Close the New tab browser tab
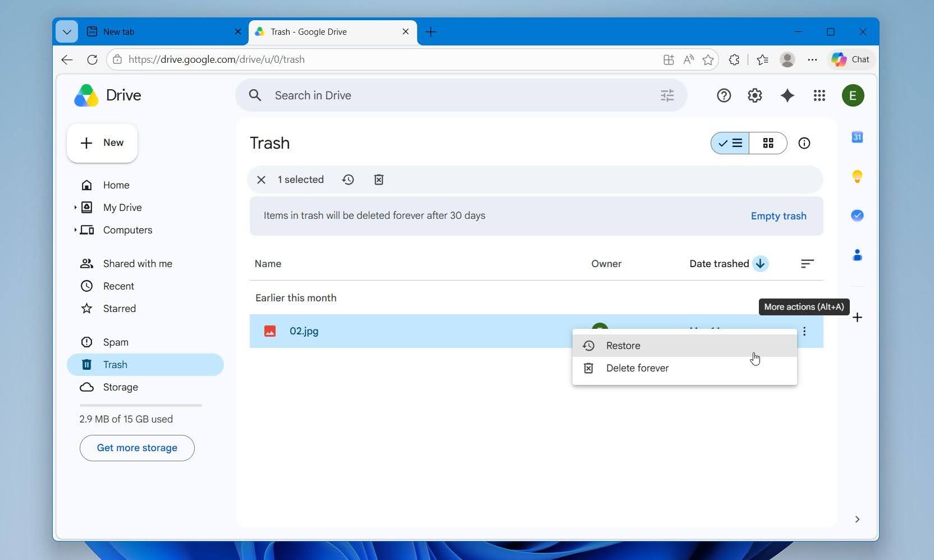The height and width of the screenshot is (560, 934). [x=237, y=32]
